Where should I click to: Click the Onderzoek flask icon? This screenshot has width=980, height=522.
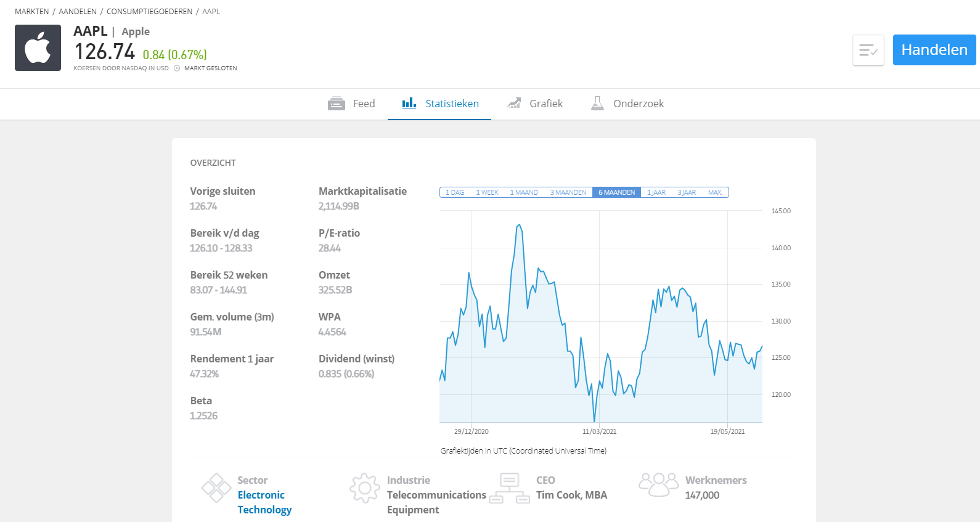[597, 104]
